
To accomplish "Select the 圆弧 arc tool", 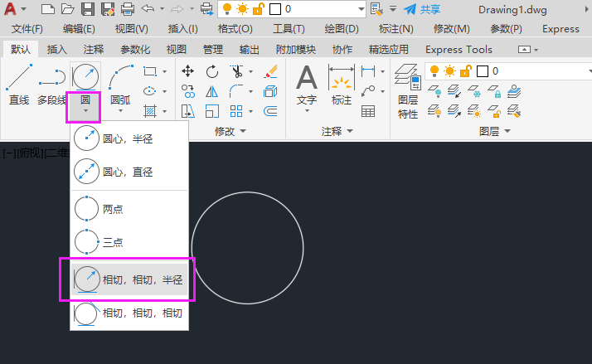I will tap(120, 85).
